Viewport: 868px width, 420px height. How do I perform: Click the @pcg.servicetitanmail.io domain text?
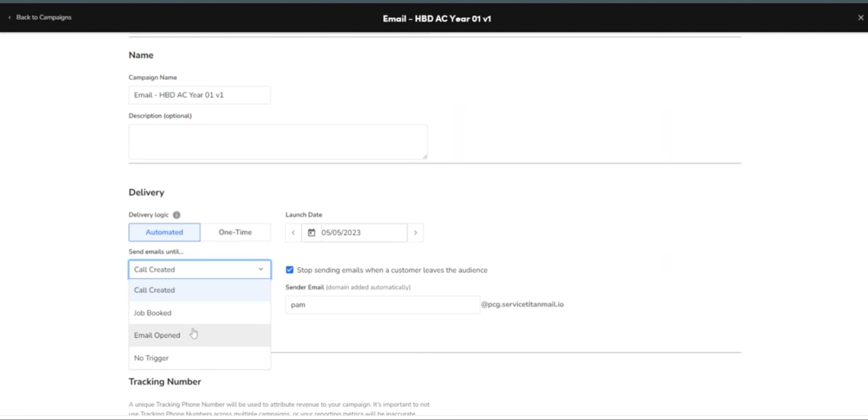pos(522,304)
